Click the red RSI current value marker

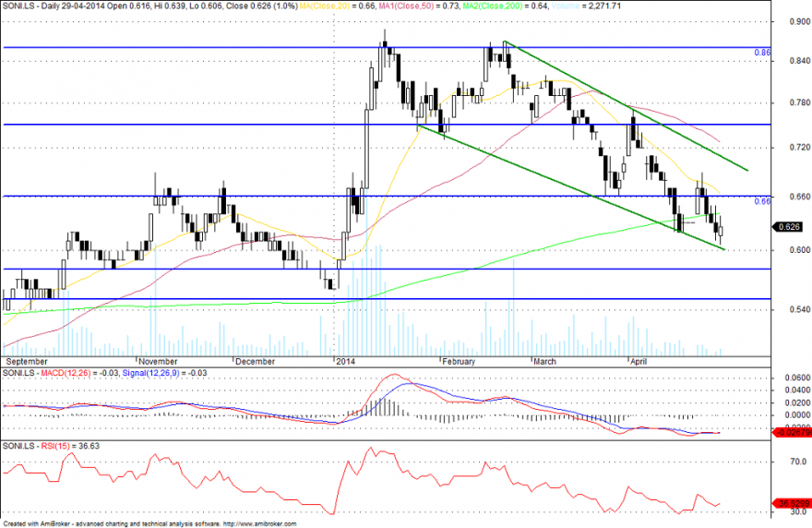click(x=792, y=503)
